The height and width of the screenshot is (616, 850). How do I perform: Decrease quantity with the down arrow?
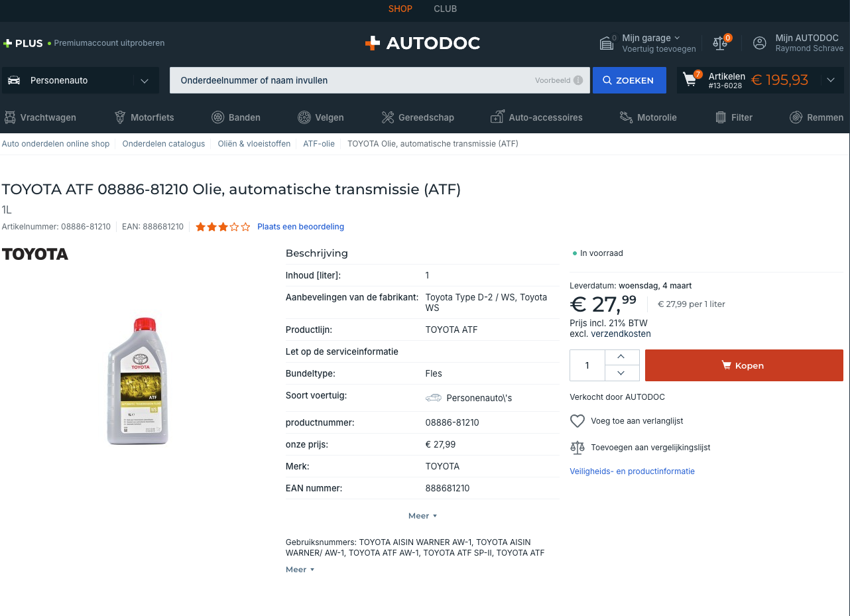tap(621, 373)
